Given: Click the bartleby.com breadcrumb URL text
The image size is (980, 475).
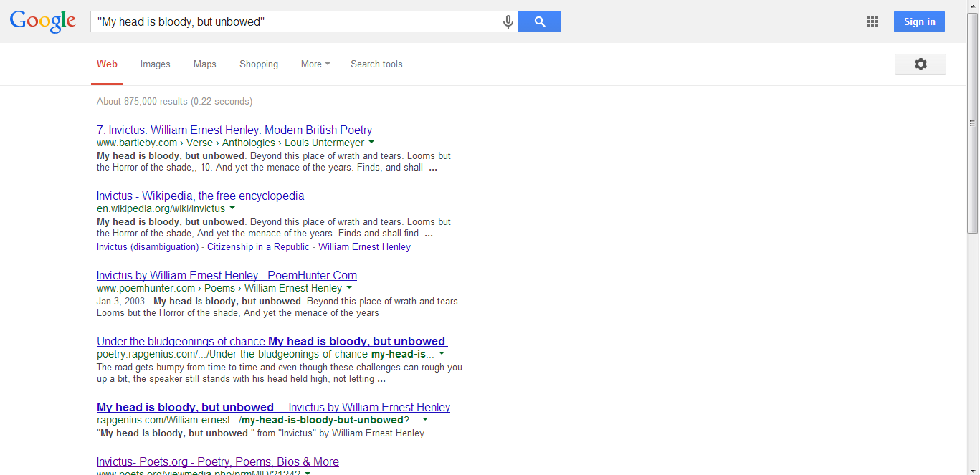Looking at the screenshot, I should point(230,143).
